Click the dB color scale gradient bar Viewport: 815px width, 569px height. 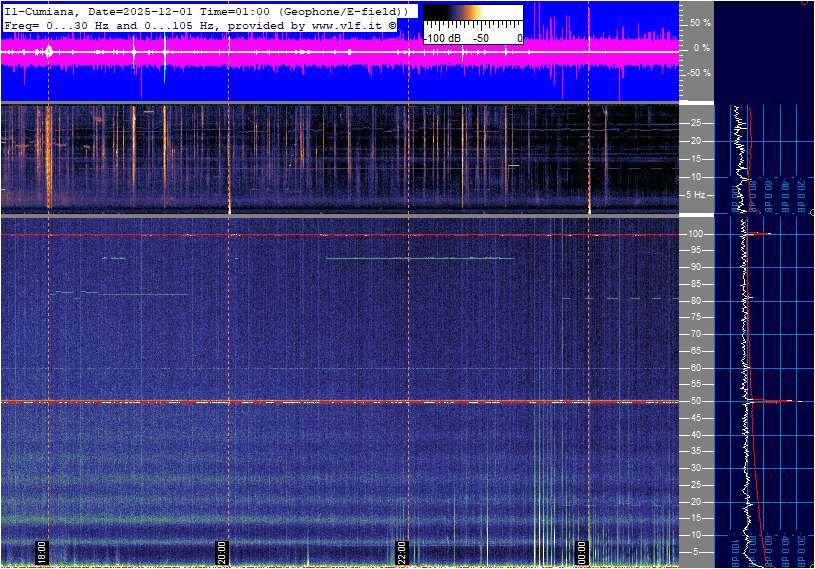coord(472,14)
